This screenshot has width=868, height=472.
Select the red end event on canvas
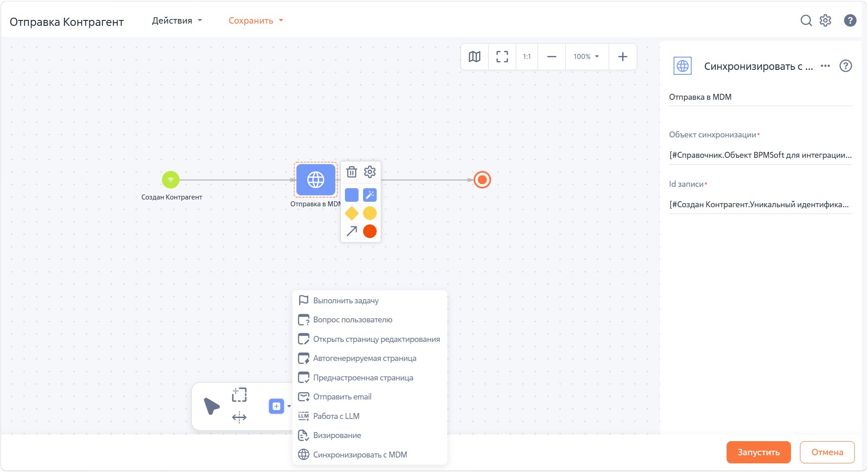pyautogui.click(x=482, y=180)
